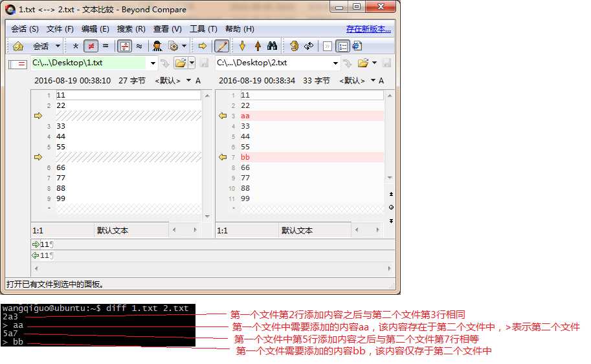This screenshot has height=364, width=591.
Task: Click previous difference section double-up icon
Action: (391, 194)
